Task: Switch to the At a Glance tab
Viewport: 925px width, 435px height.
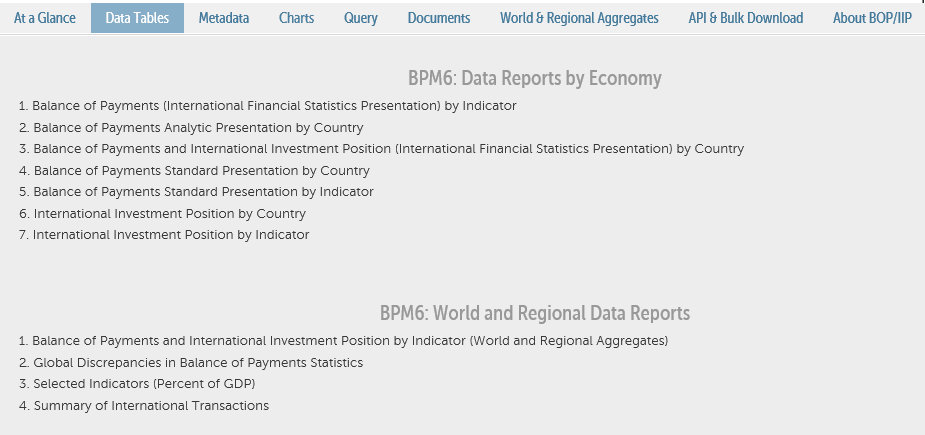Action: point(45,18)
